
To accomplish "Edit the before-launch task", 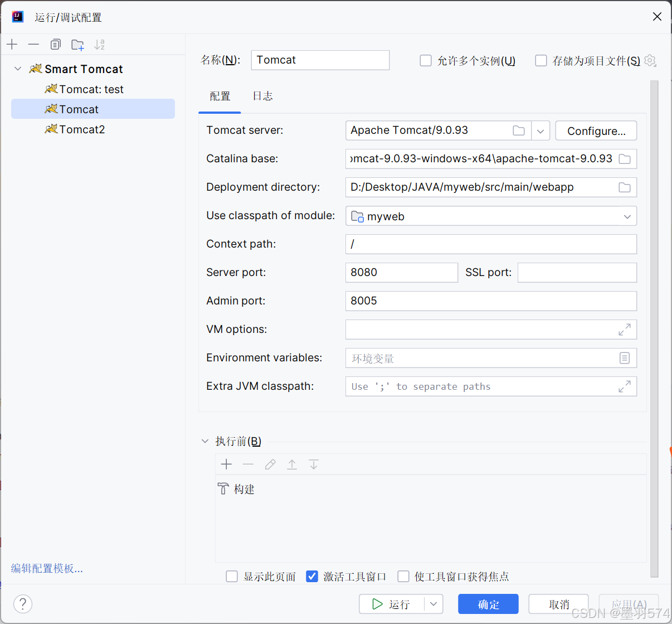I will click(x=270, y=464).
